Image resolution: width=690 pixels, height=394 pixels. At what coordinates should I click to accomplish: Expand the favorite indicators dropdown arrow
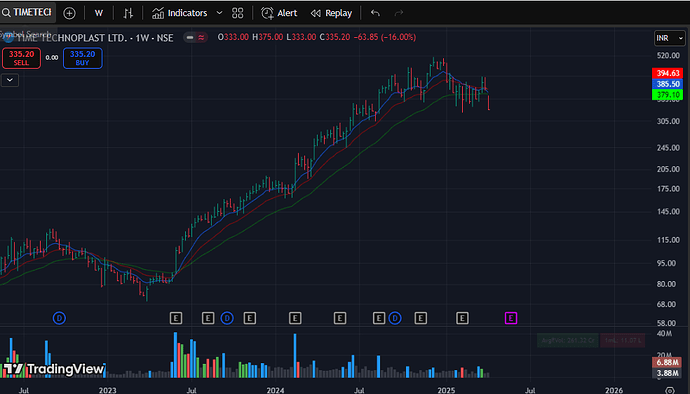click(x=219, y=13)
